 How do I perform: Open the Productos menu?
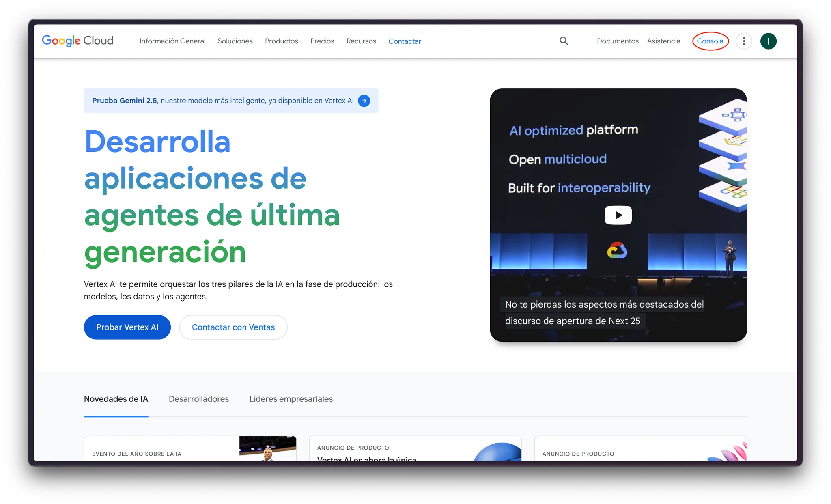[x=281, y=41]
